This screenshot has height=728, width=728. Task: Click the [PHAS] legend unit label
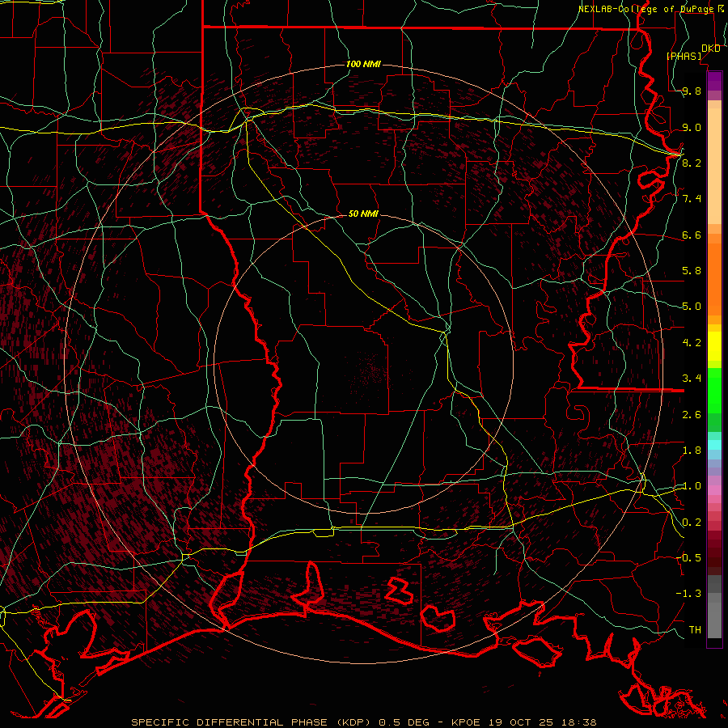tap(684, 56)
